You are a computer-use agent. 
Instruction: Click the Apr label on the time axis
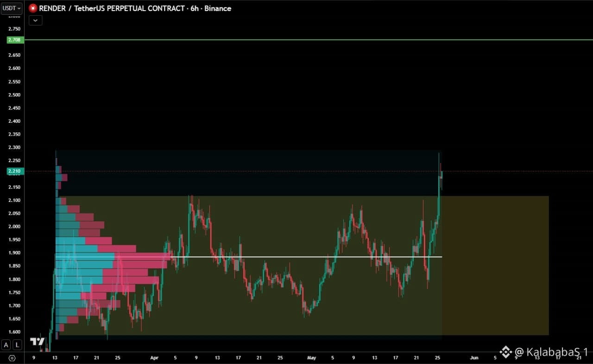(x=154, y=358)
